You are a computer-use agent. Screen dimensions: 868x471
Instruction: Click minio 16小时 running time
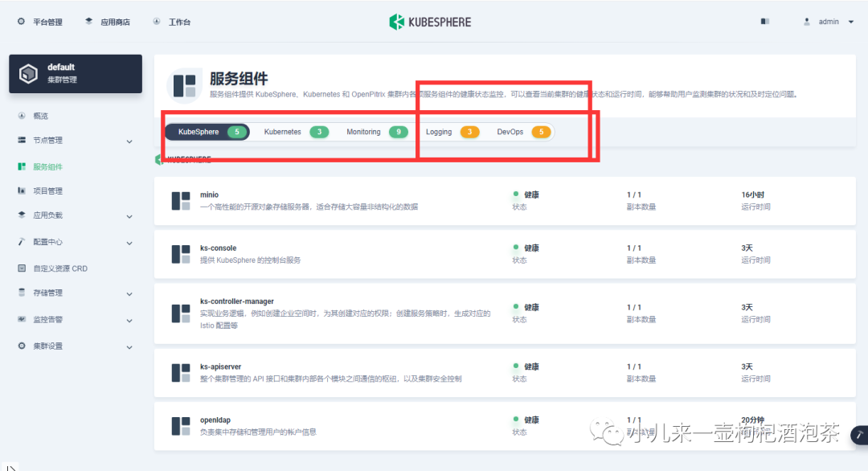point(753,195)
